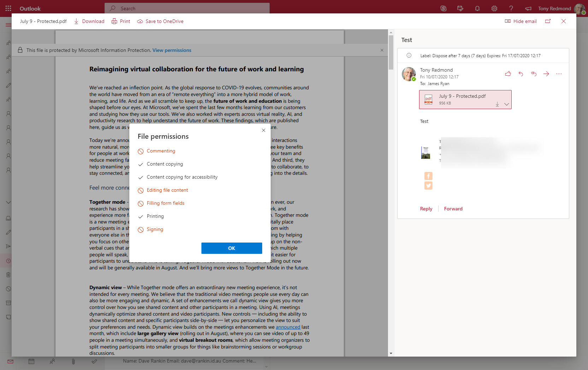Save the file to OneDrive
The image size is (588, 370).
click(160, 21)
